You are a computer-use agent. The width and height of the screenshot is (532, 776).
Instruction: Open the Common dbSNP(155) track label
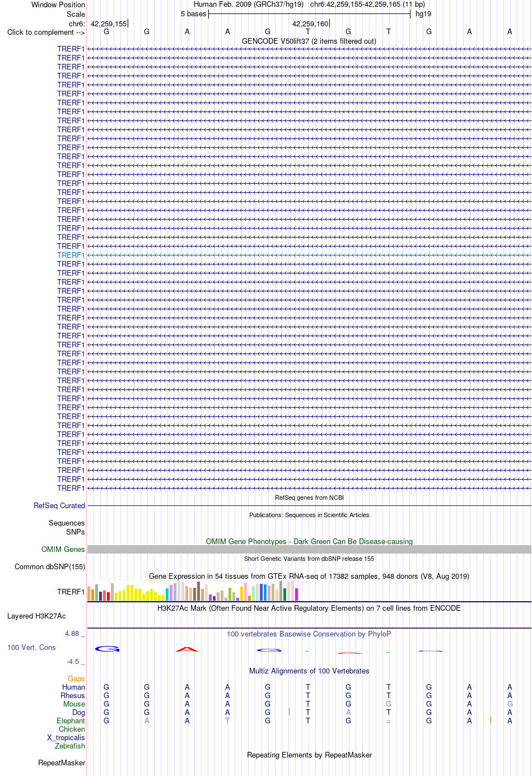click(x=50, y=566)
